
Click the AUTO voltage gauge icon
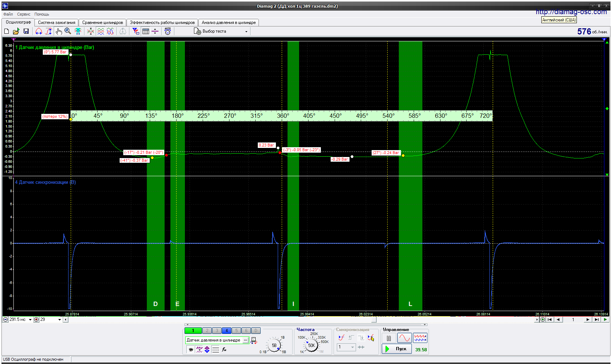click(168, 32)
